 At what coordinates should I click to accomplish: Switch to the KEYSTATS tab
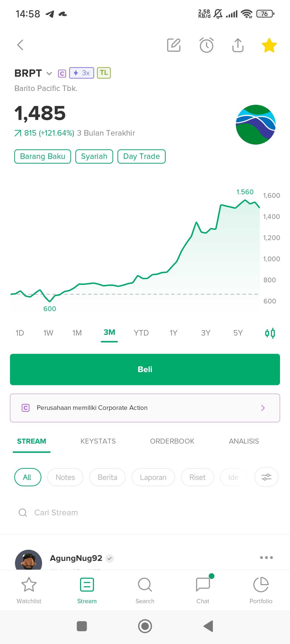tap(98, 441)
